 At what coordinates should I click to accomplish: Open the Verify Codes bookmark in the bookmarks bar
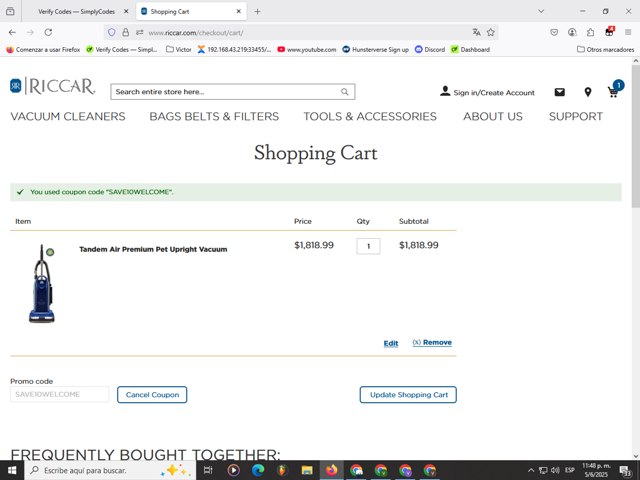coord(122,49)
